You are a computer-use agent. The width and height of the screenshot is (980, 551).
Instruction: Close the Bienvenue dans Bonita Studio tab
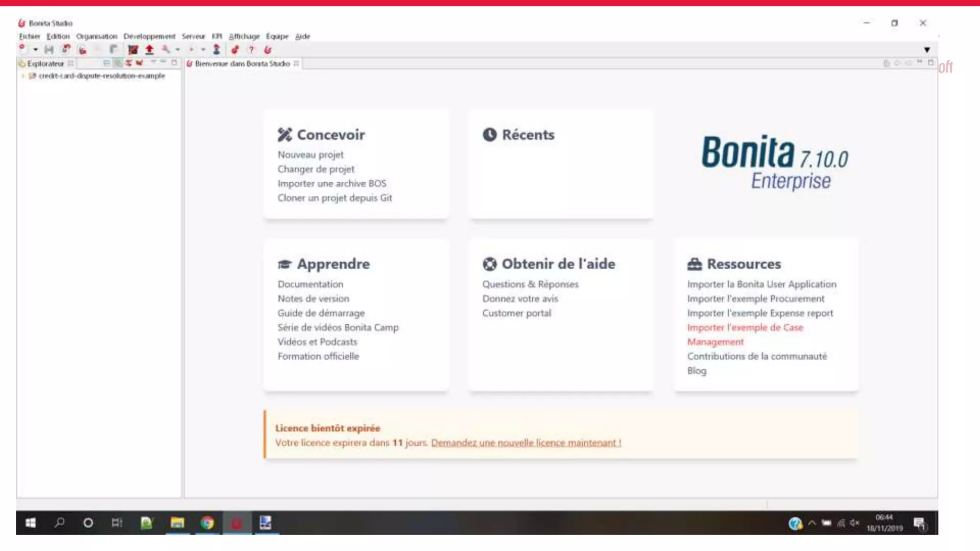[x=297, y=64]
